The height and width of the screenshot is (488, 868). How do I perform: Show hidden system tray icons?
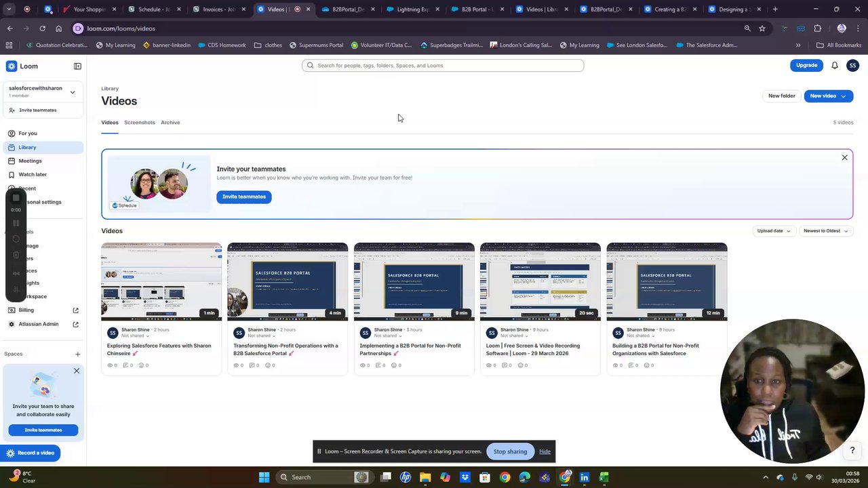766,477
